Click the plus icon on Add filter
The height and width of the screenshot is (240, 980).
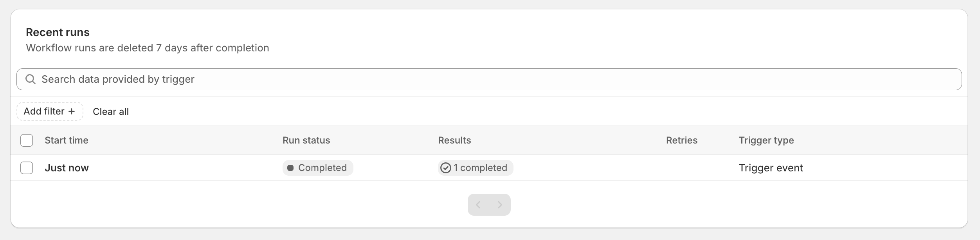click(x=72, y=111)
